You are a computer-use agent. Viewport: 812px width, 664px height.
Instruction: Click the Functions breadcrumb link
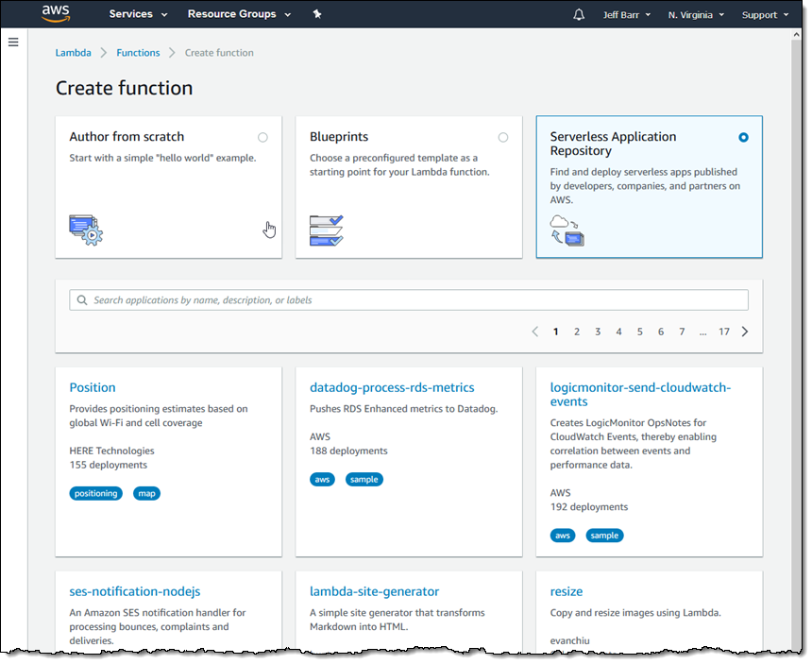click(138, 53)
